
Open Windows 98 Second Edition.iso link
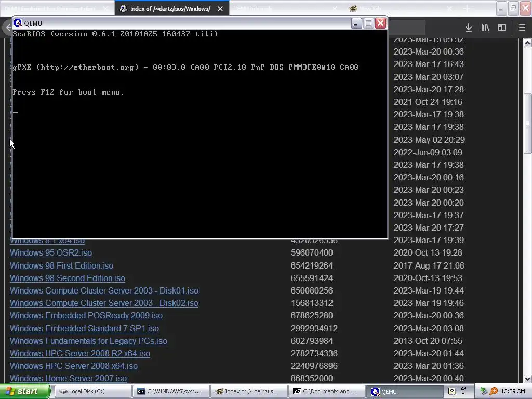point(68,278)
